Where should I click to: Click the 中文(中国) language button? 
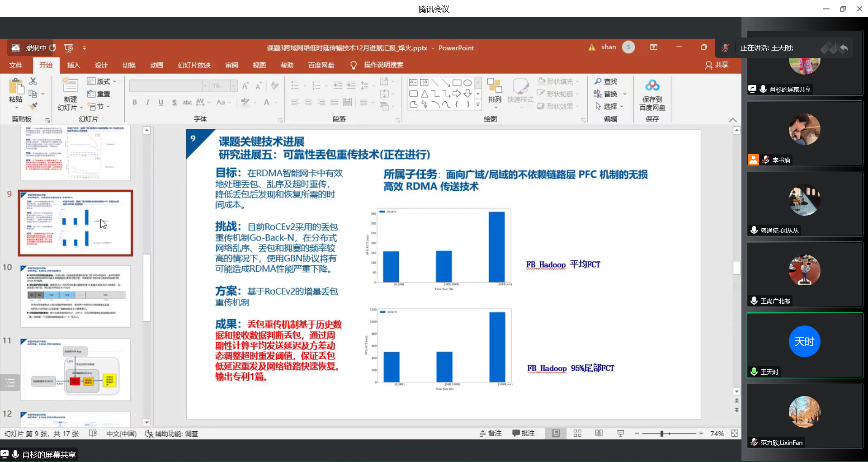[x=121, y=434]
